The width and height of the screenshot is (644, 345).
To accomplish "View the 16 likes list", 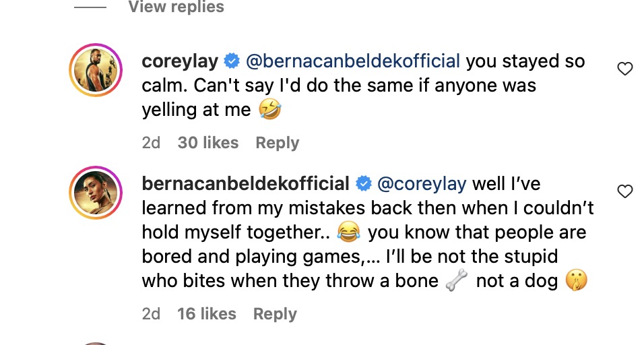I will click(207, 314).
